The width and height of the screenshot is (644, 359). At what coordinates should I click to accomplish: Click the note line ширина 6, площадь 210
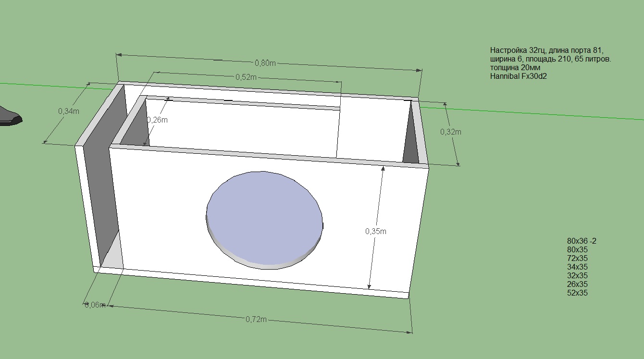pos(551,59)
